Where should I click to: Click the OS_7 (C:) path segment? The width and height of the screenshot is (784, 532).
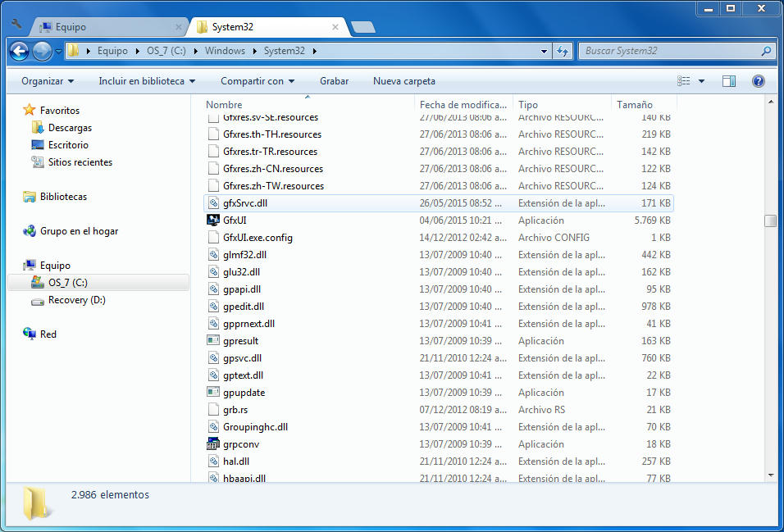pyautogui.click(x=166, y=51)
